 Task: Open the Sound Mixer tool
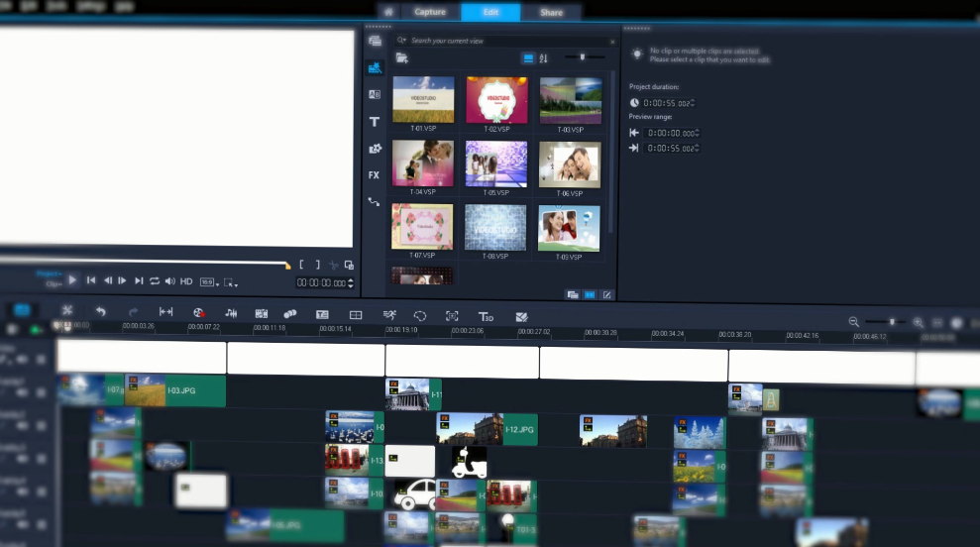click(231, 313)
